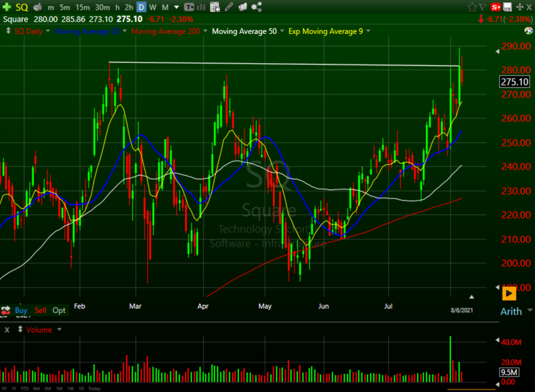Image resolution: width=535 pixels, height=392 pixels.
Task: Switch to the Weekly 'W' timeframe
Action: pos(153,7)
